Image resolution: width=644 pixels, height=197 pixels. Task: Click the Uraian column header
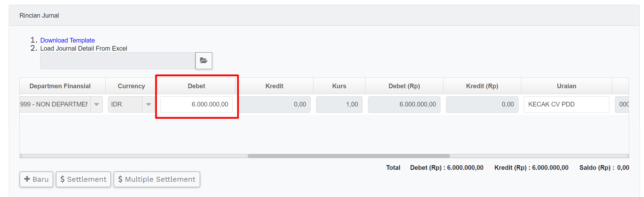pyautogui.click(x=566, y=86)
